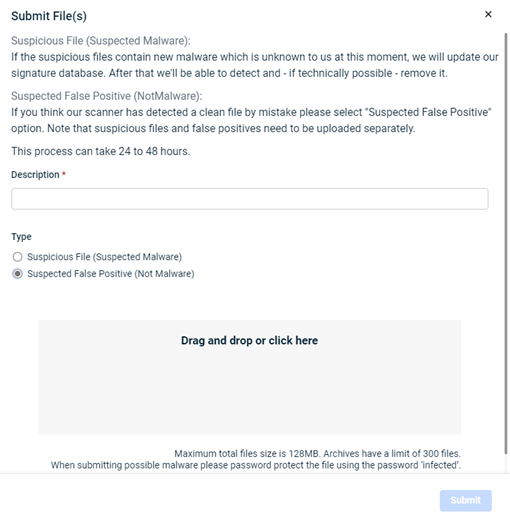The image size is (510, 523).
Task: Click the 'Suspicious File (Suspected Malware)' option label
Action: click(104, 257)
